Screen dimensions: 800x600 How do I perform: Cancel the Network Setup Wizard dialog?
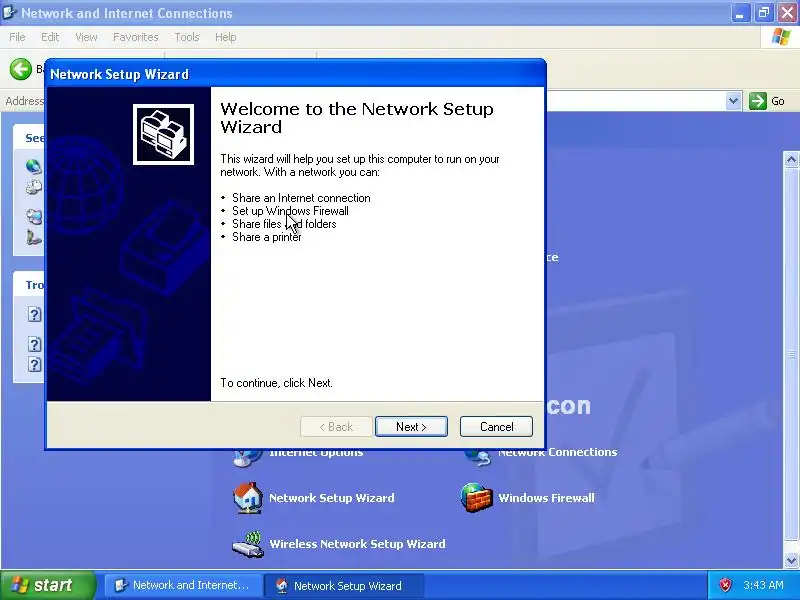click(x=496, y=427)
